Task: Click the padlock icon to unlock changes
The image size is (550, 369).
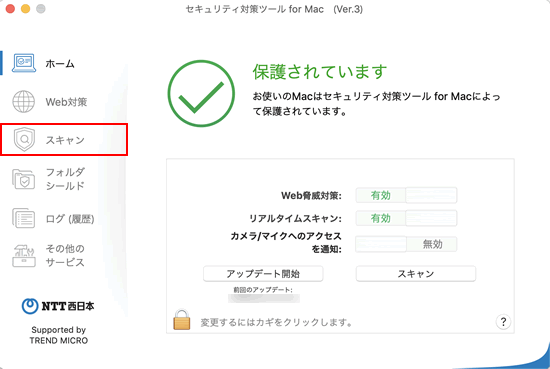Action: click(x=182, y=320)
